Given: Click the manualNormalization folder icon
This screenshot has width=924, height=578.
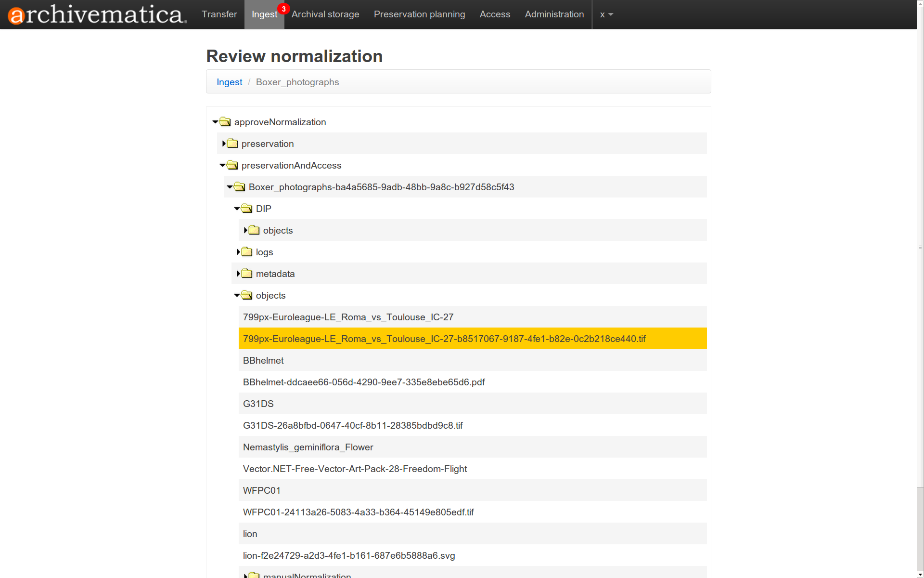Looking at the screenshot, I should pos(253,575).
